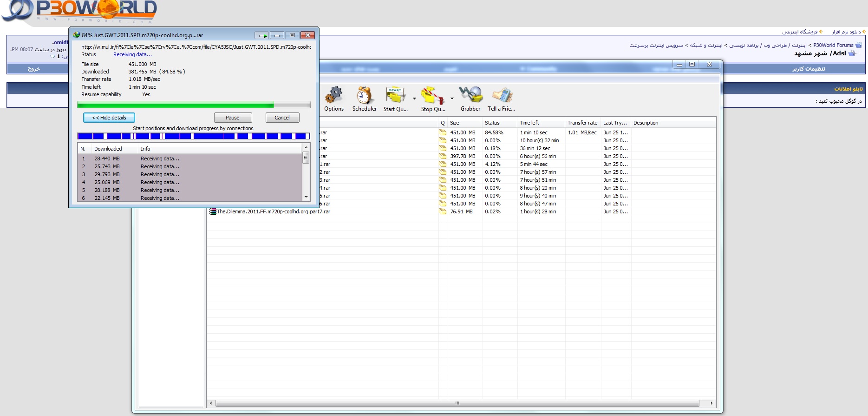Click the Description column header
Image resolution: width=868 pixels, height=416 pixels.
[x=673, y=123]
